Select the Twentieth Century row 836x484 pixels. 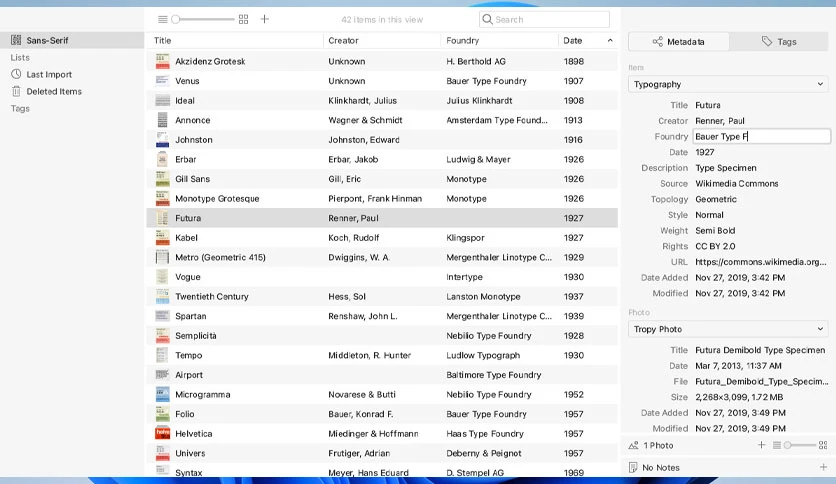pos(382,296)
